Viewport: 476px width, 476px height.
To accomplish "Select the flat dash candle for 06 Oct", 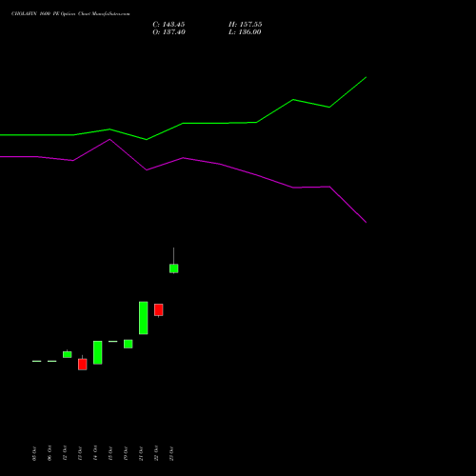I will (52, 361).
